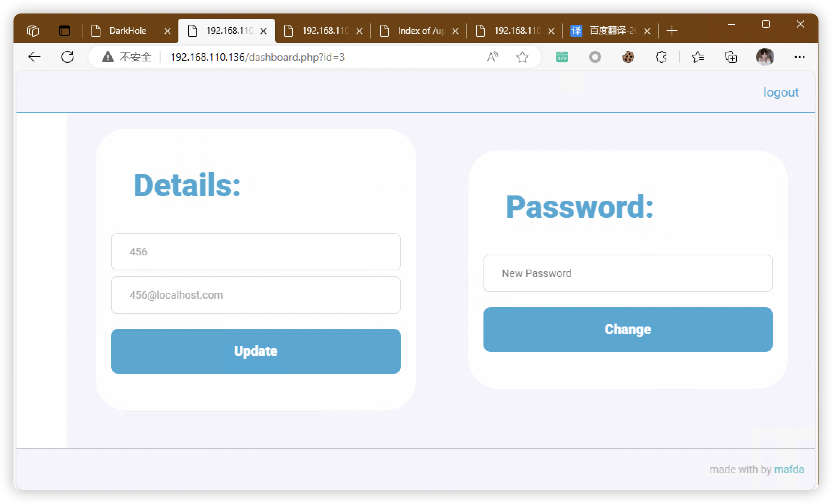Click the new tab plus button
Image resolution: width=832 pixels, height=504 pixels.
coord(672,30)
